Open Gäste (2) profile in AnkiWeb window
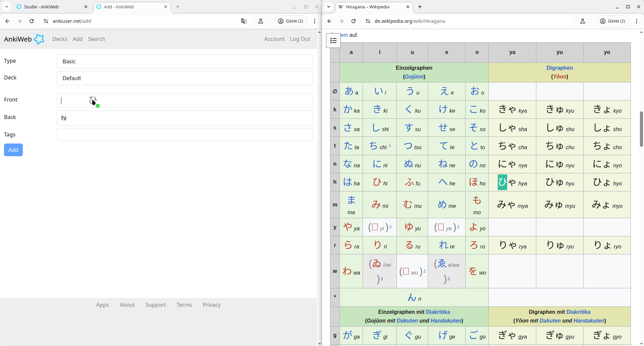The image size is (644, 346). 291,21
